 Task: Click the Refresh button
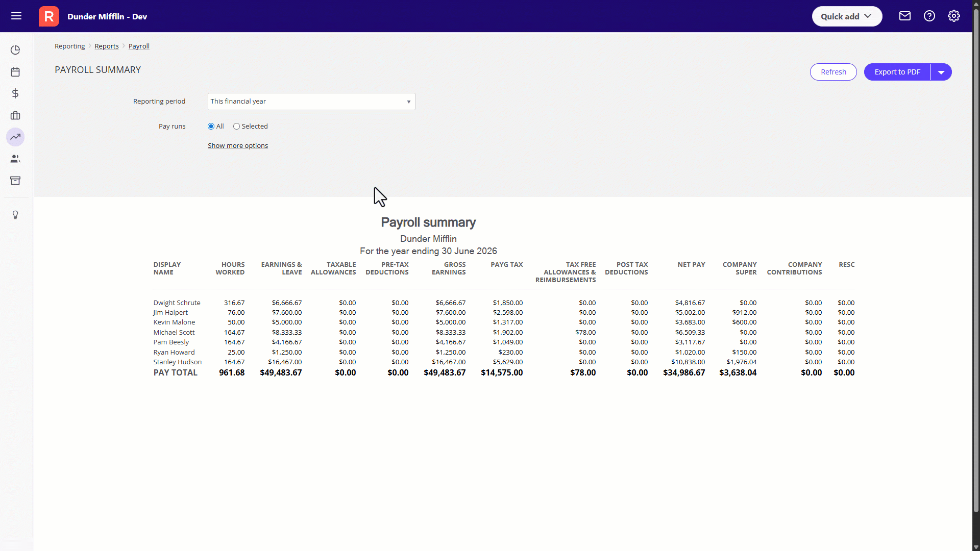click(833, 72)
